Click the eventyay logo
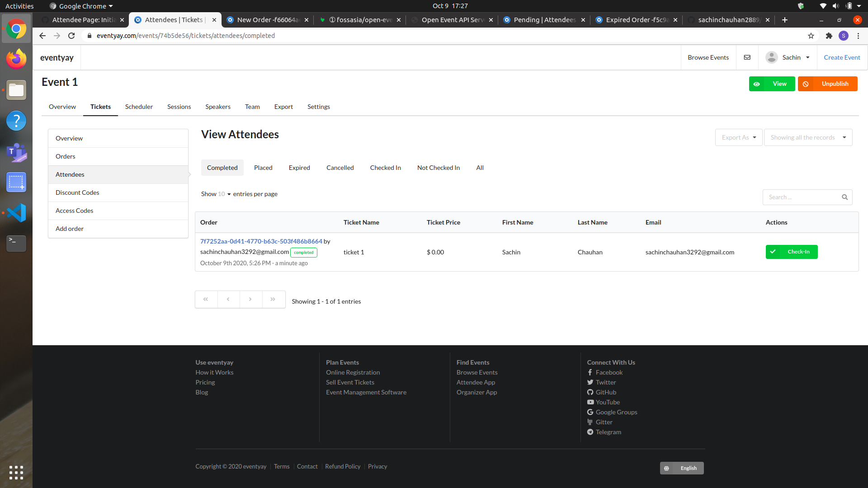868x488 pixels. click(57, 57)
